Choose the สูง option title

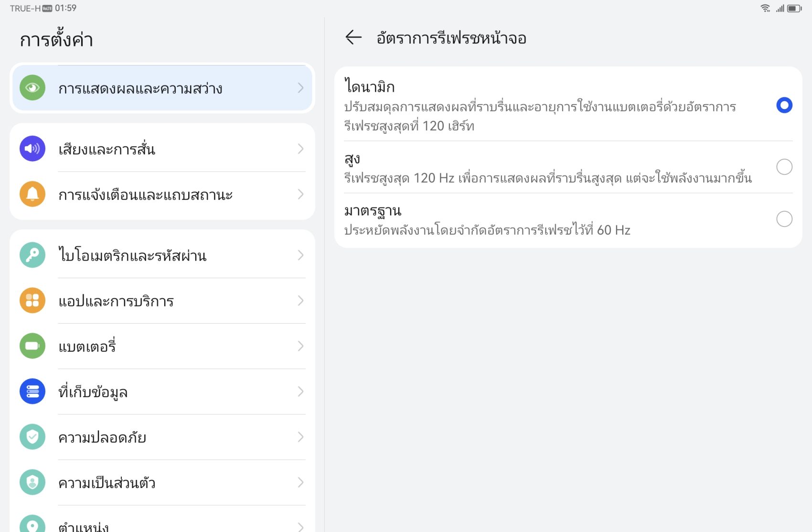(x=352, y=159)
